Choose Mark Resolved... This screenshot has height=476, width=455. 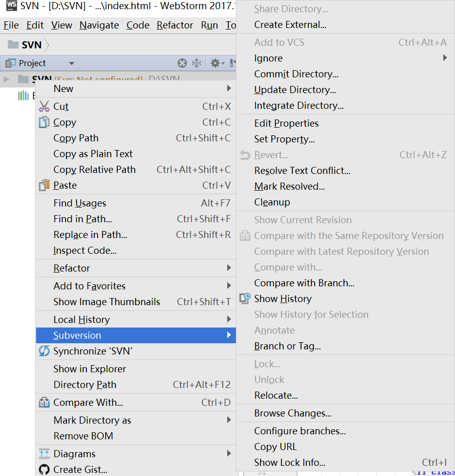coord(345,187)
